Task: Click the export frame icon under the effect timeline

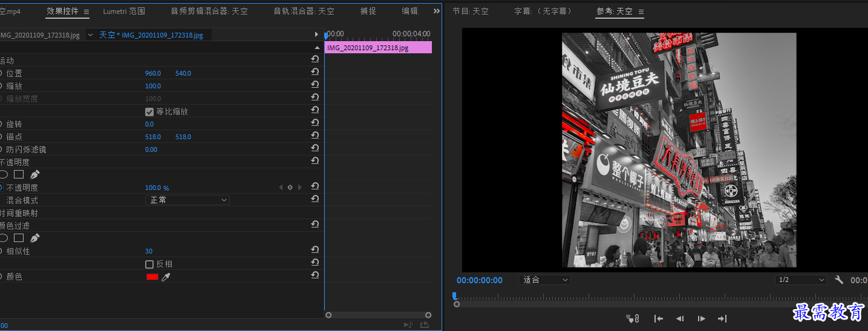Action: click(425, 324)
